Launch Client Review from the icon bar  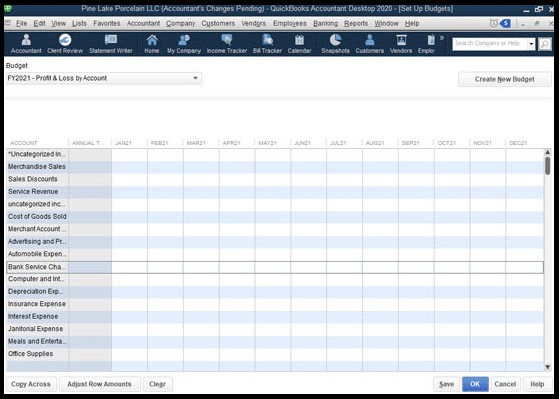(65, 44)
